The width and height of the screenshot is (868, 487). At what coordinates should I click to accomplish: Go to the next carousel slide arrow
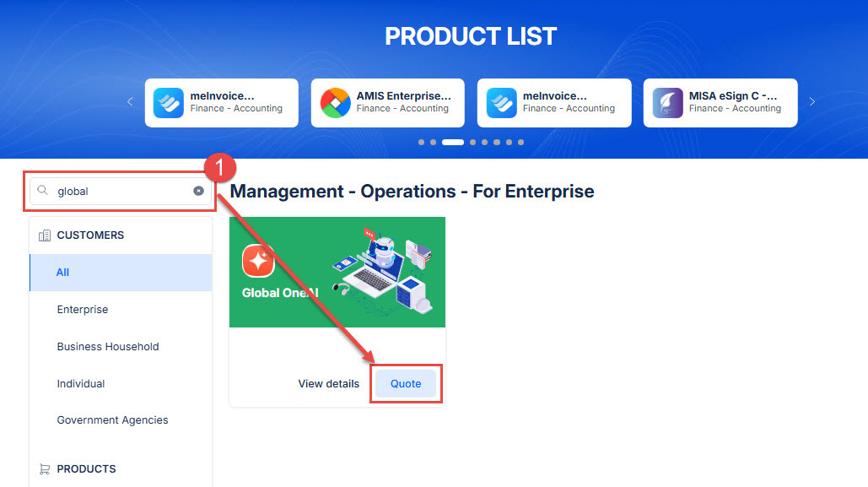812,101
